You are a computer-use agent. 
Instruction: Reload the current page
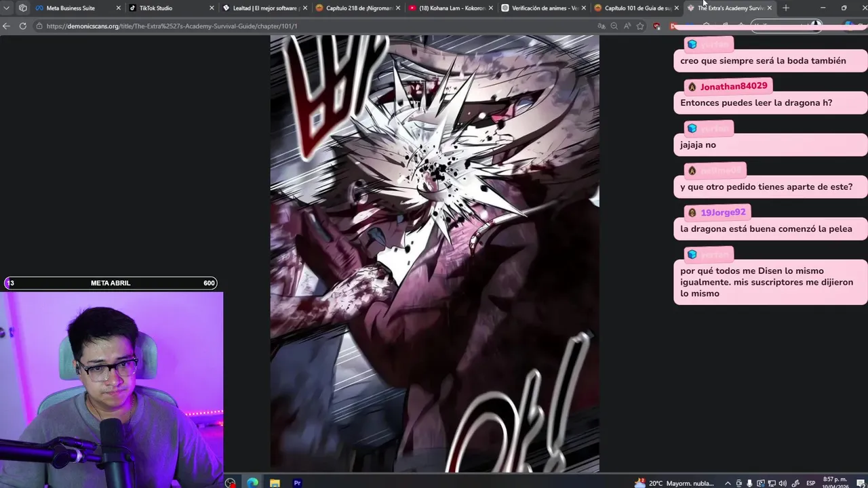22,26
